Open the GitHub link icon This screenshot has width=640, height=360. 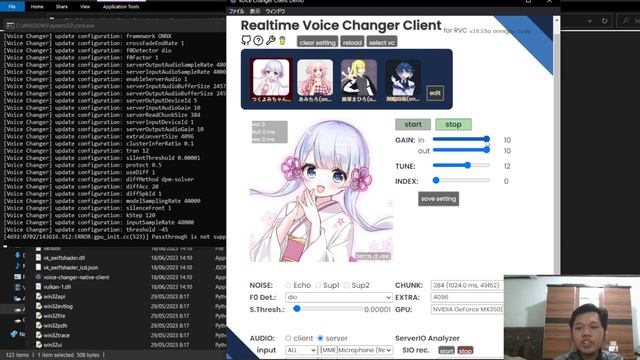(x=246, y=40)
